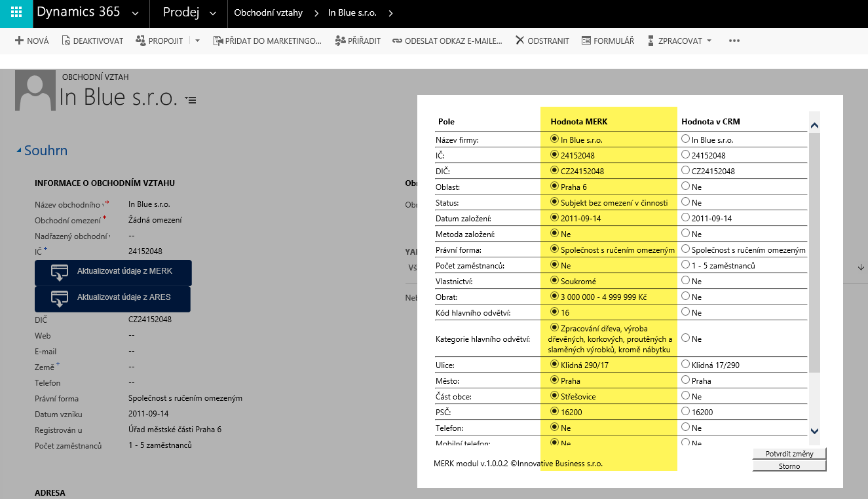Click NOVÁ command label

pos(38,41)
